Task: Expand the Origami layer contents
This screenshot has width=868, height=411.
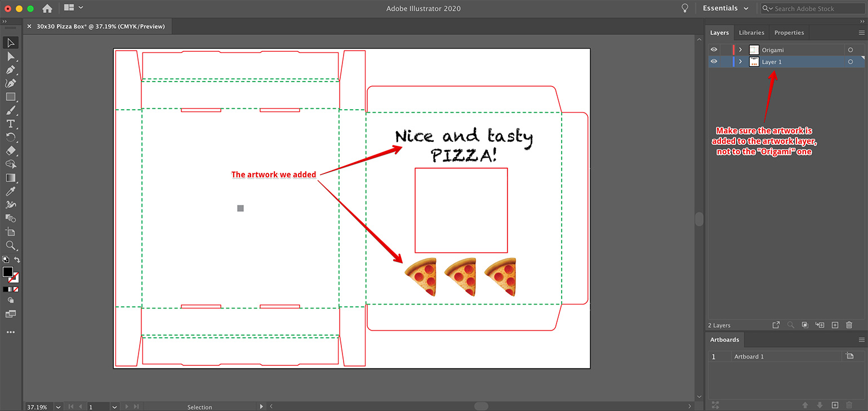Action: 740,50
